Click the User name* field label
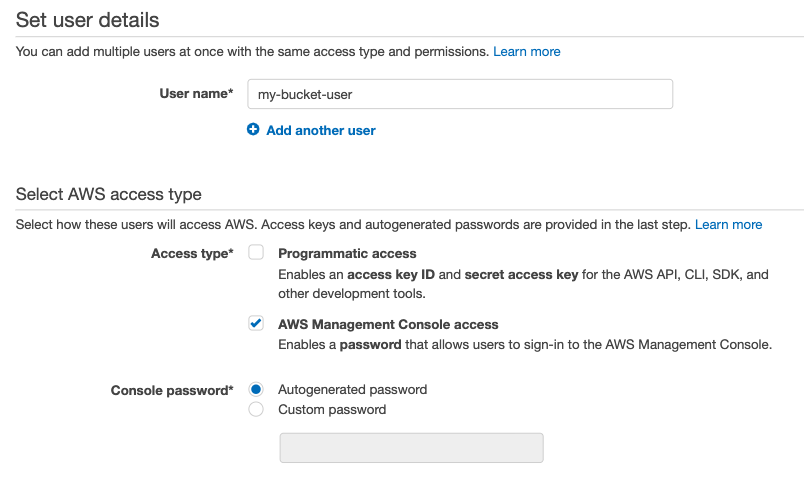Screen dimensions: 804x478 tap(196, 93)
